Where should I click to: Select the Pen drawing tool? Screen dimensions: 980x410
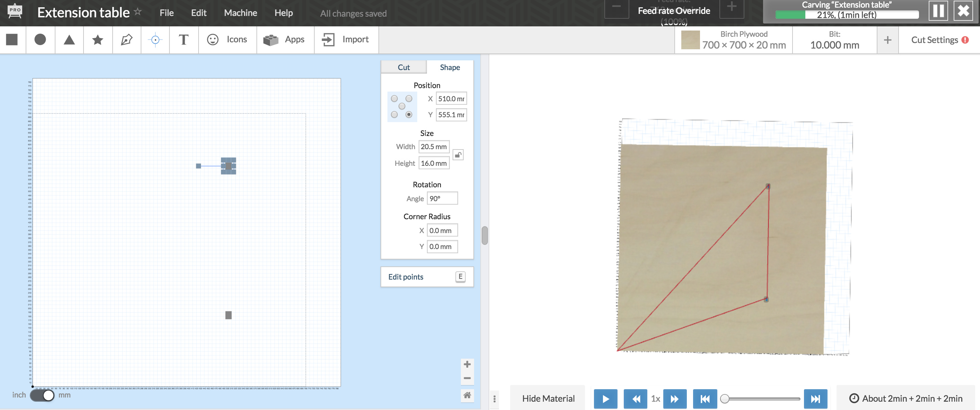[x=126, y=40]
